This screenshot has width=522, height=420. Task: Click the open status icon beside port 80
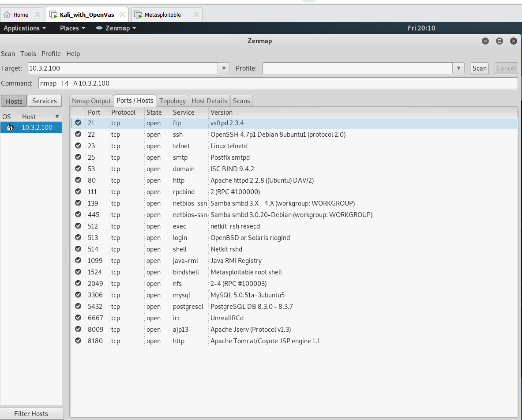(x=78, y=180)
